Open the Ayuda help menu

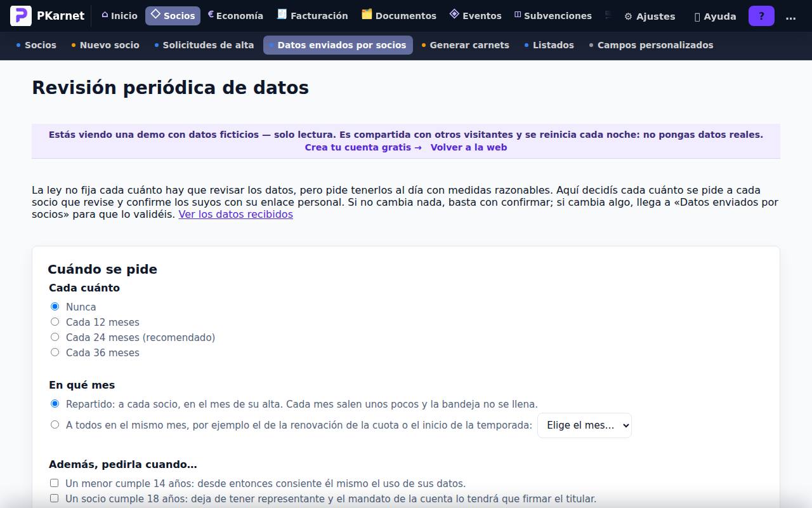tap(715, 17)
